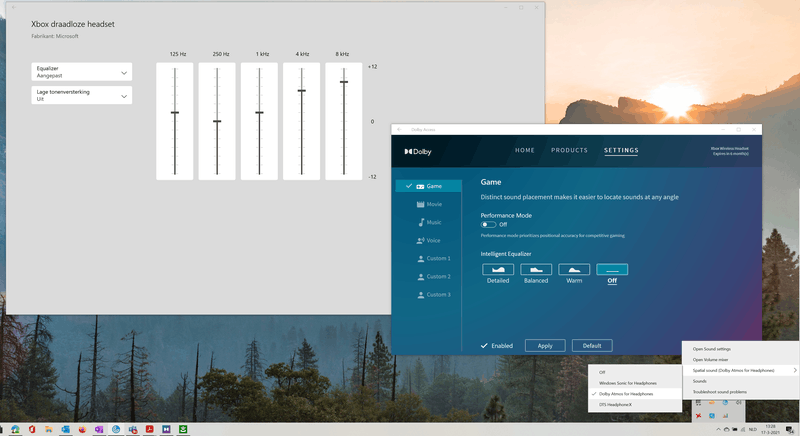Open OneNote from the taskbar
This screenshot has height=436, width=800.
pos(99,429)
